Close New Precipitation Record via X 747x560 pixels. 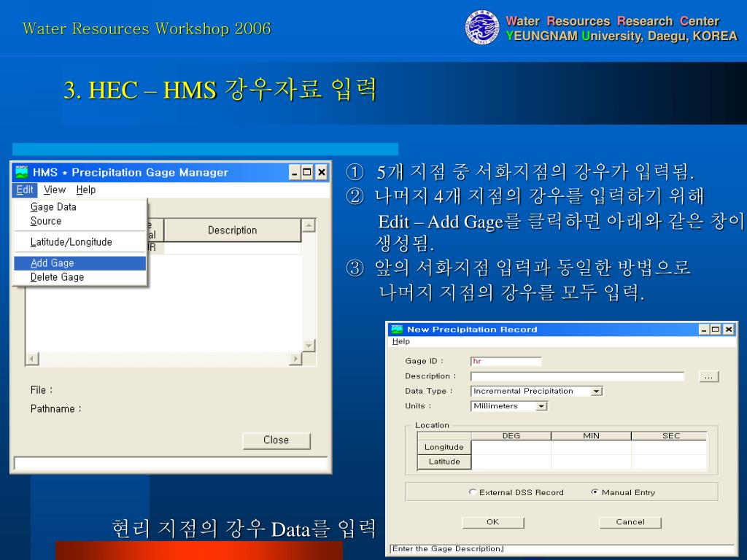(x=729, y=330)
